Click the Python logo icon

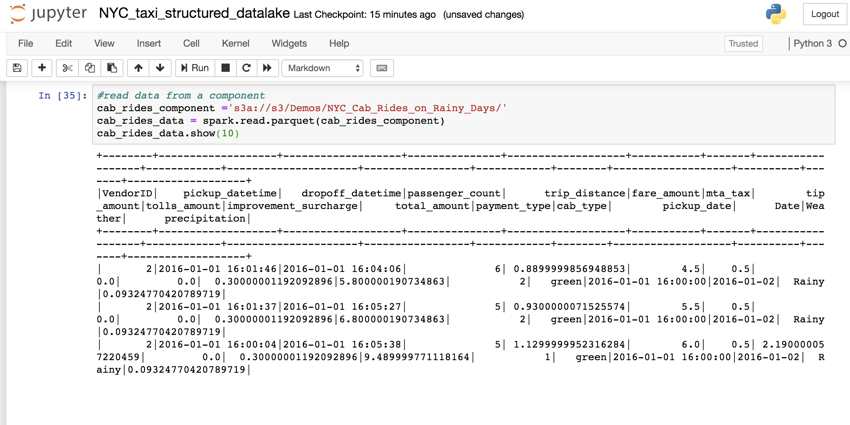tap(776, 14)
